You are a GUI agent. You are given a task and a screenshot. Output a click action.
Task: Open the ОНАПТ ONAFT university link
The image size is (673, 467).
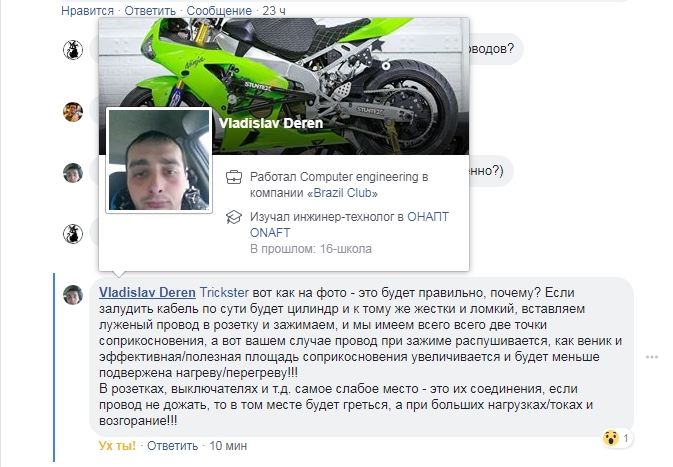click(349, 224)
